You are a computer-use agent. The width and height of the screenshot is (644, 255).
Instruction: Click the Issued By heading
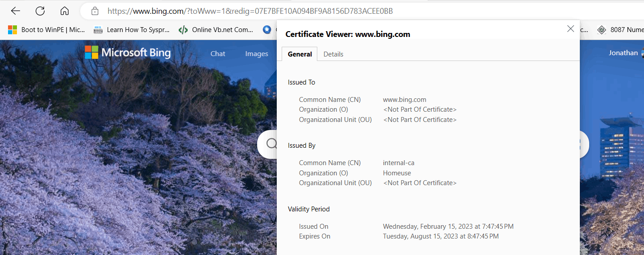[302, 146]
